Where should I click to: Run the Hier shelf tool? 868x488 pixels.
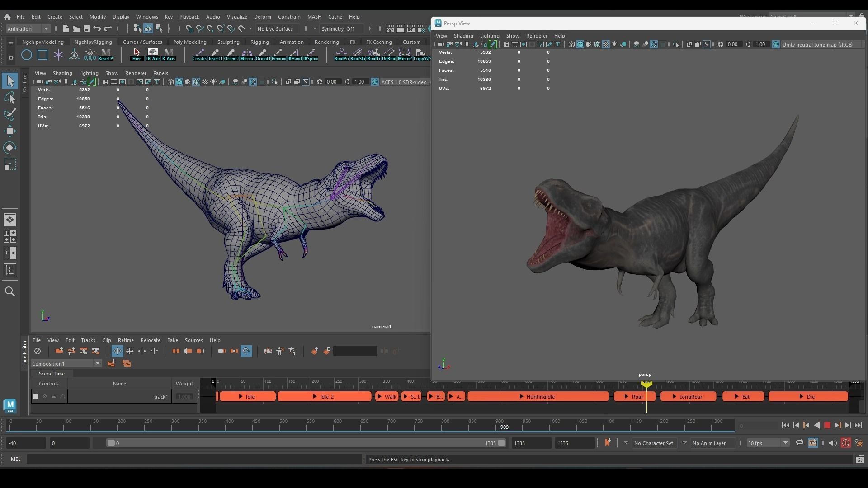[137, 55]
